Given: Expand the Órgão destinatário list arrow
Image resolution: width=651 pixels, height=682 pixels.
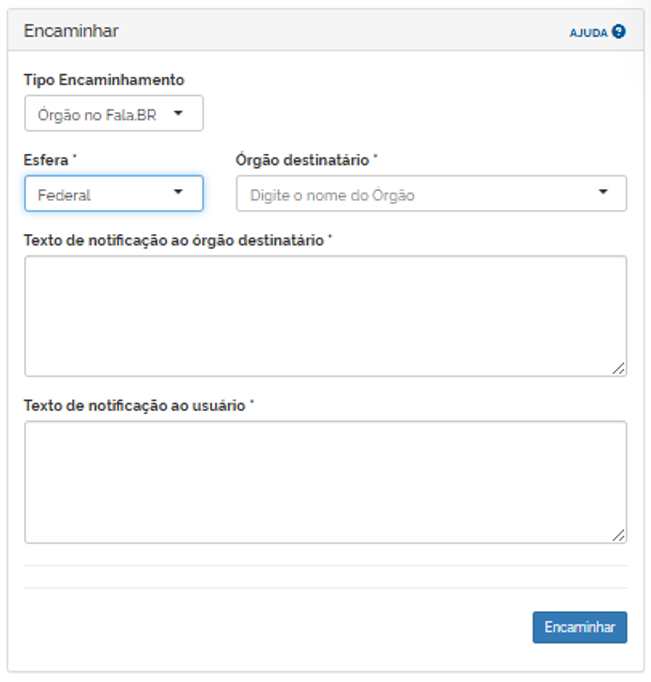Looking at the screenshot, I should (x=603, y=192).
